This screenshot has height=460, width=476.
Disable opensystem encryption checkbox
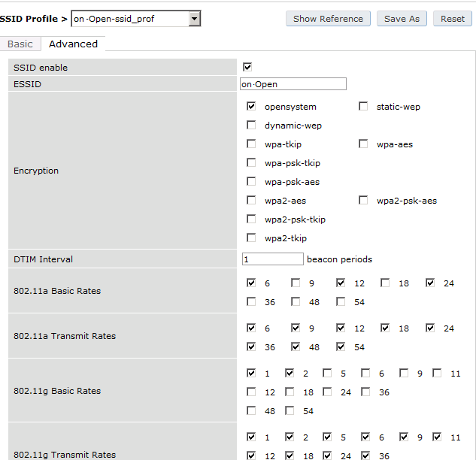(x=251, y=107)
